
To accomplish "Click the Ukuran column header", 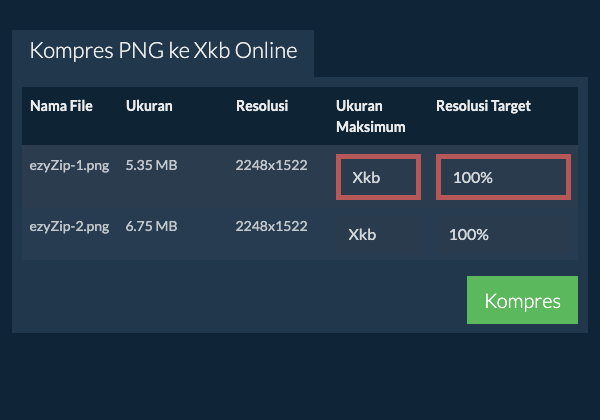I will [x=149, y=105].
